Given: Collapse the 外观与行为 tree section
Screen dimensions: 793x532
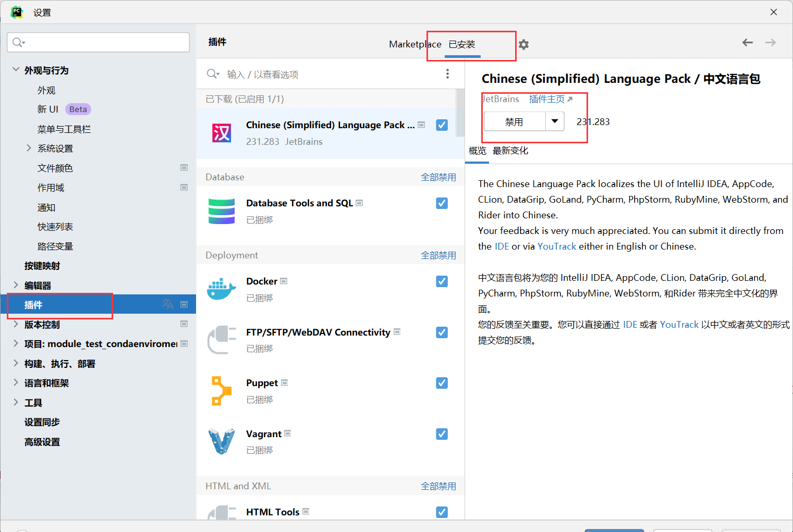Looking at the screenshot, I should 16,70.
